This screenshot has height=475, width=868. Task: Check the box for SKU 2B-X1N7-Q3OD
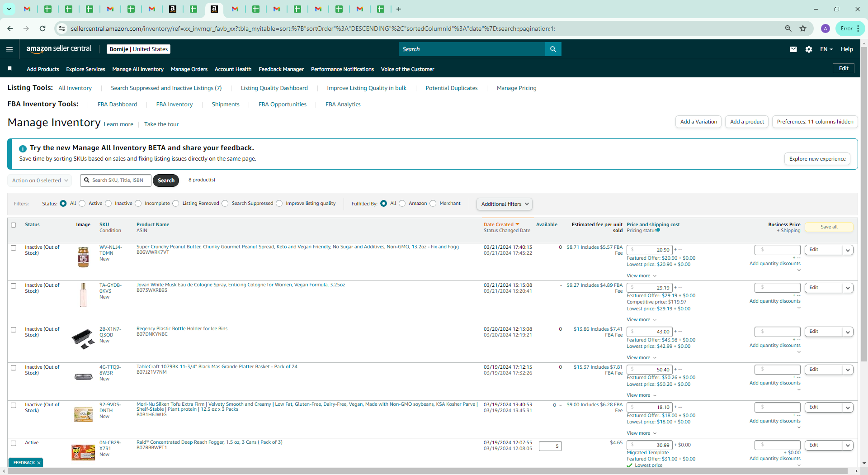tap(14, 330)
